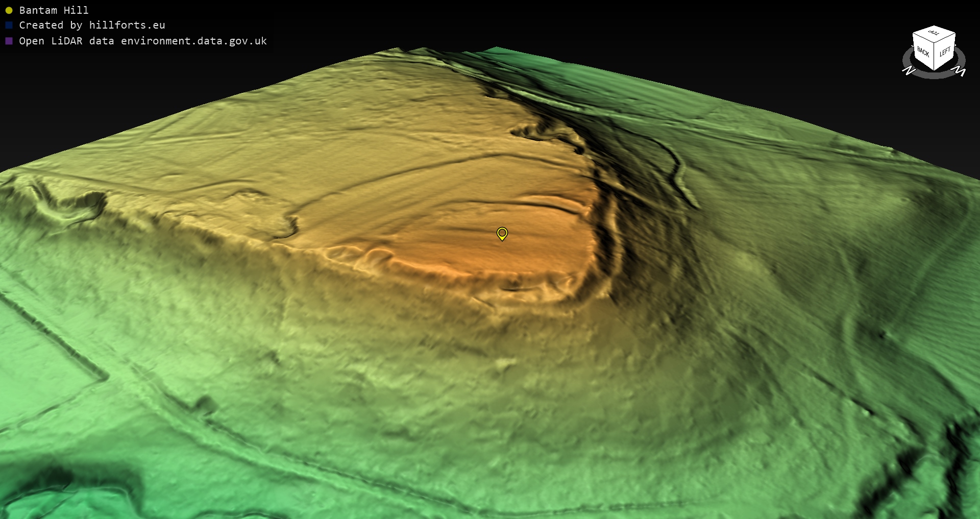Toggle the 'Open LiDAR data' legend entry
980x519 pixels.
143,41
